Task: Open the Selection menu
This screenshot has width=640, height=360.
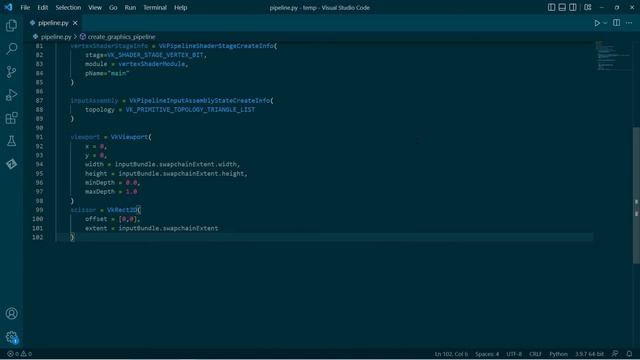Action: (x=68, y=7)
